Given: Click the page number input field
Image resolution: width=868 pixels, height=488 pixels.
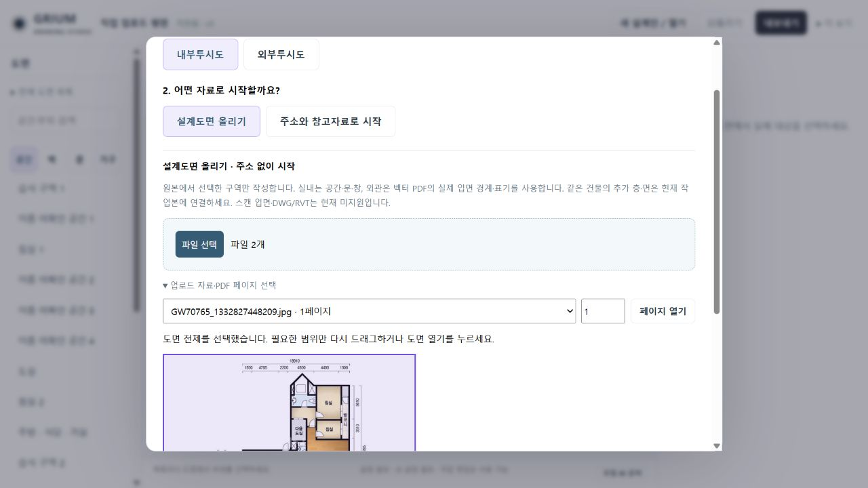Looking at the screenshot, I should coord(603,311).
